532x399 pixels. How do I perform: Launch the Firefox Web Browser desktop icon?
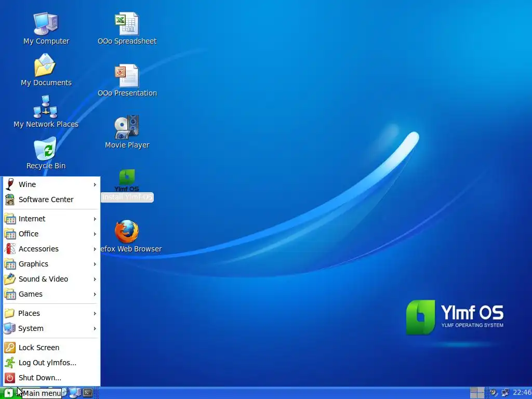tap(130, 236)
